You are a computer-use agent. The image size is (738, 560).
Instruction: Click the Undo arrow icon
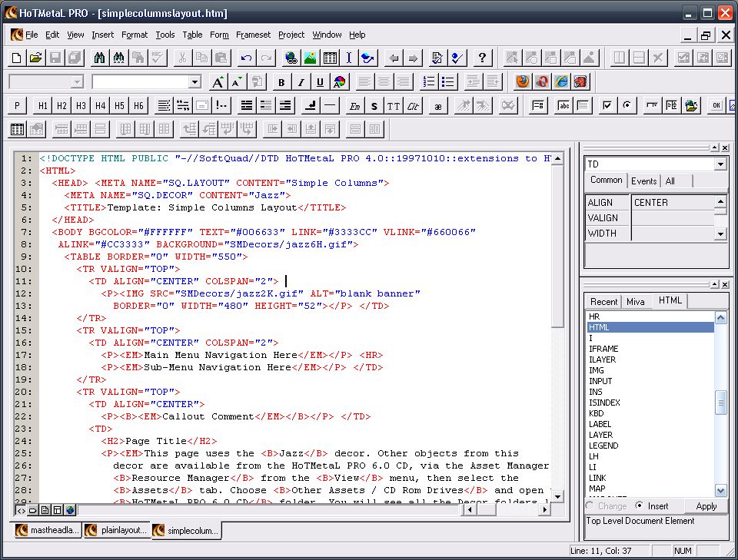point(246,58)
